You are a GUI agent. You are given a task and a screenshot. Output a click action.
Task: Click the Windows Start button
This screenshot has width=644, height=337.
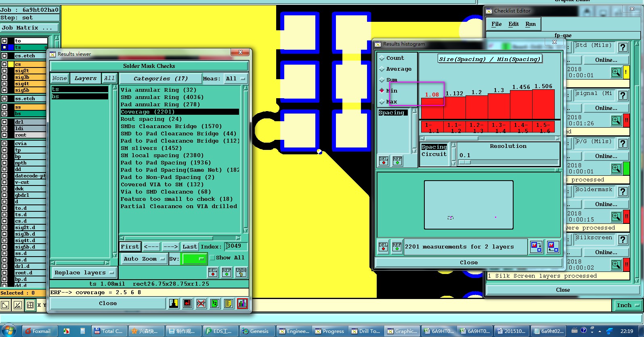click(8, 331)
